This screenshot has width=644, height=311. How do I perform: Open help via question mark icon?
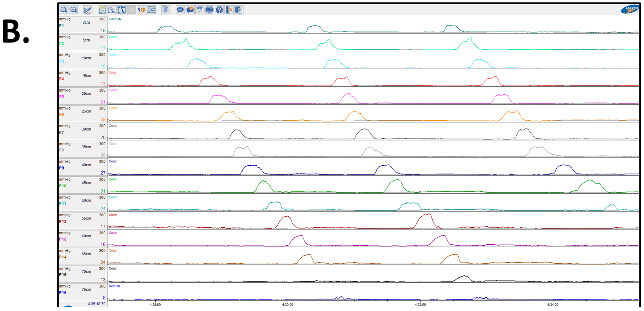pos(219,10)
